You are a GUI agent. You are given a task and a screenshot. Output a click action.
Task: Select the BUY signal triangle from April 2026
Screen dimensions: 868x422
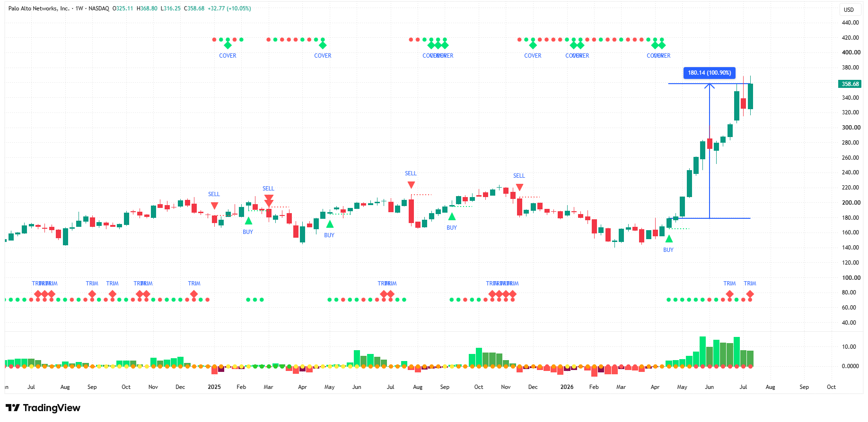coord(669,239)
